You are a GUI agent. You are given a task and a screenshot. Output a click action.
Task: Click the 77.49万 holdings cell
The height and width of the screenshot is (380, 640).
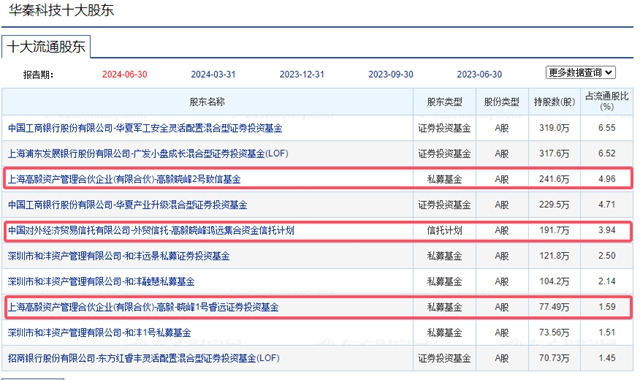click(554, 307)
